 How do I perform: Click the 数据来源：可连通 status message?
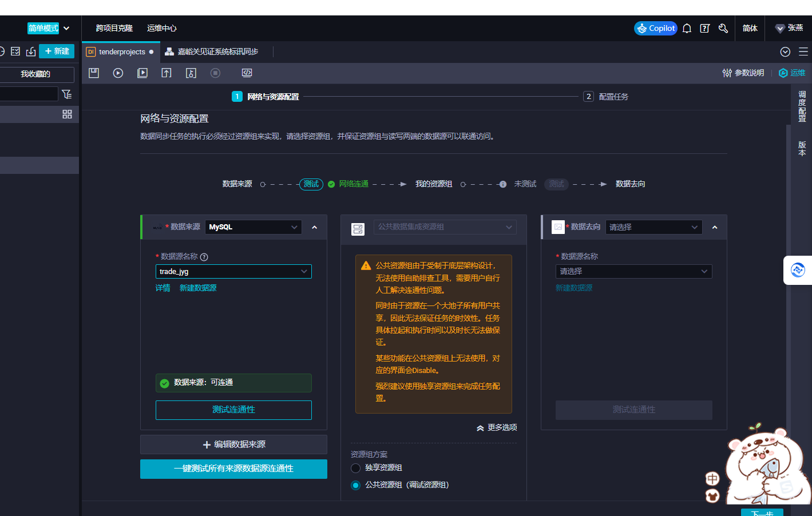pyautogui.click(x=233, y=383)
